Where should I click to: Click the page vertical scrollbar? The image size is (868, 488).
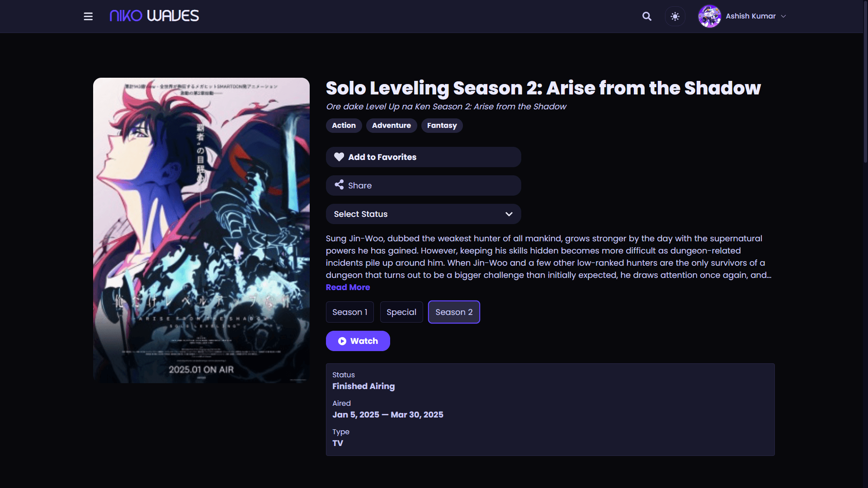point(865,81)
